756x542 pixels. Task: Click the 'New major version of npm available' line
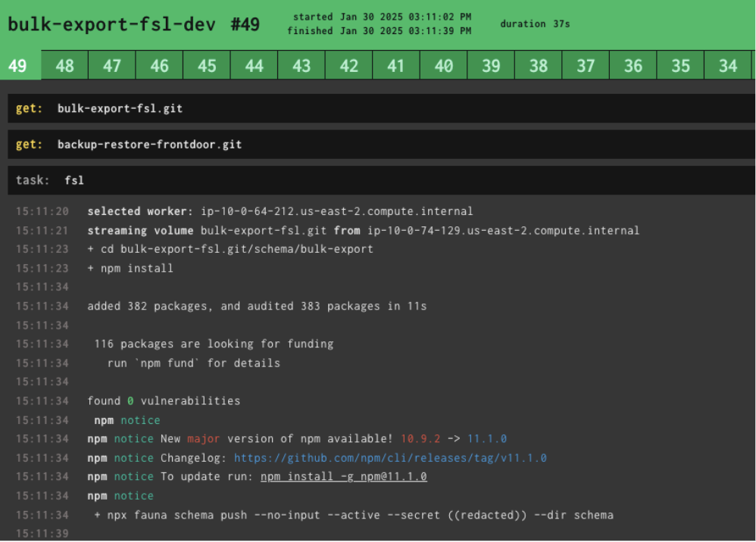[297, 439]
